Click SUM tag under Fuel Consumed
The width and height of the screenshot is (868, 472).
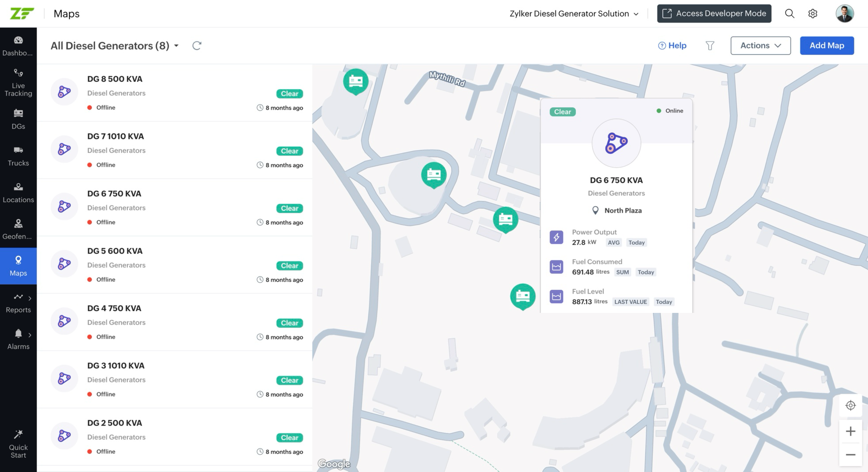(622, 272)
